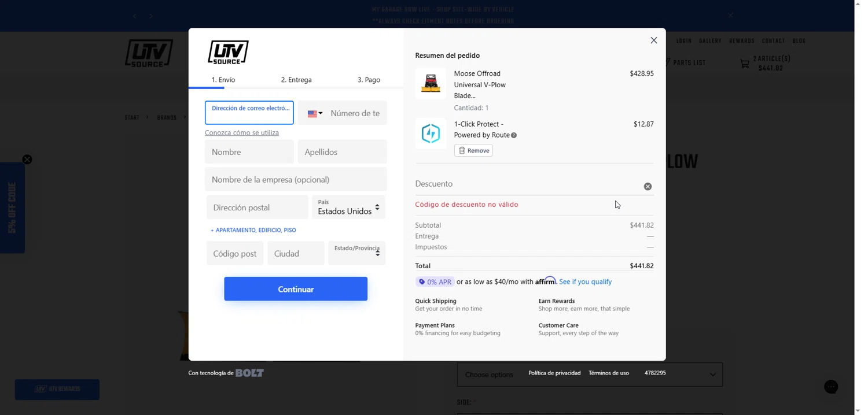Image resolution: width=868 pixels, height=415 pixels.
Task: Select the 1. Envío step tab
Action: tap(223, 80)
